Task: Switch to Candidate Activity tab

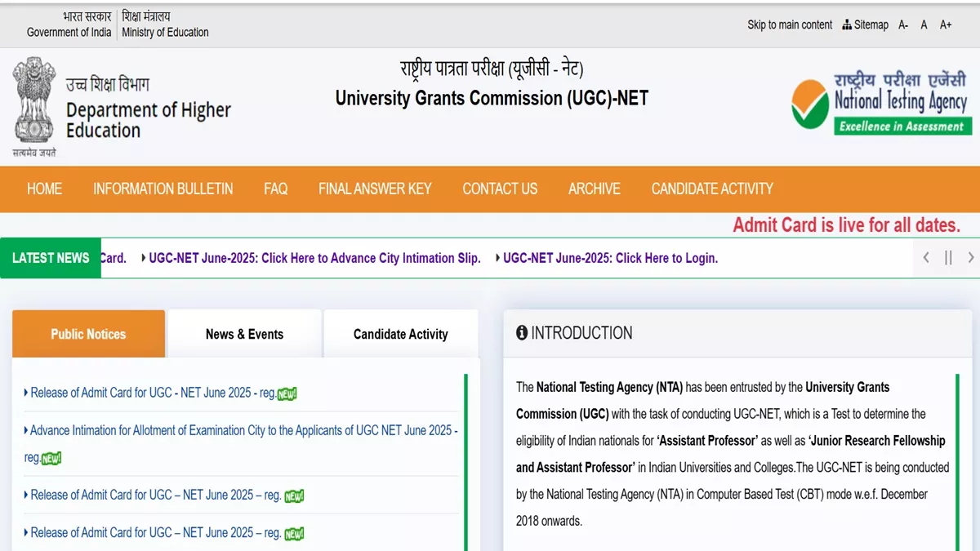Action: pos(400,334)
